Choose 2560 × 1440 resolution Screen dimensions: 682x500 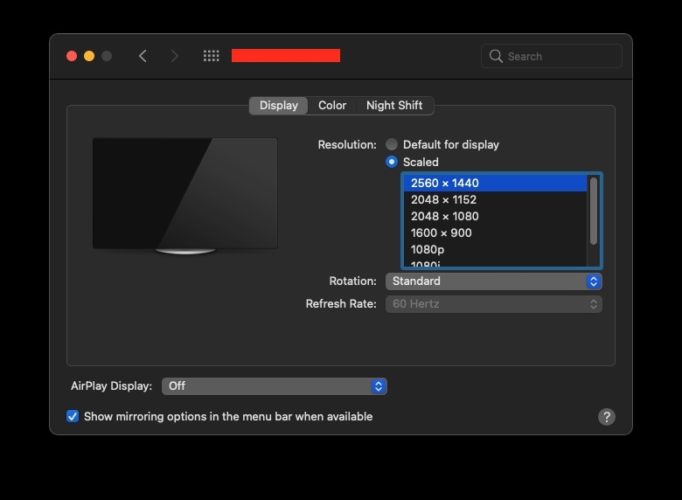tap(495, 183)
